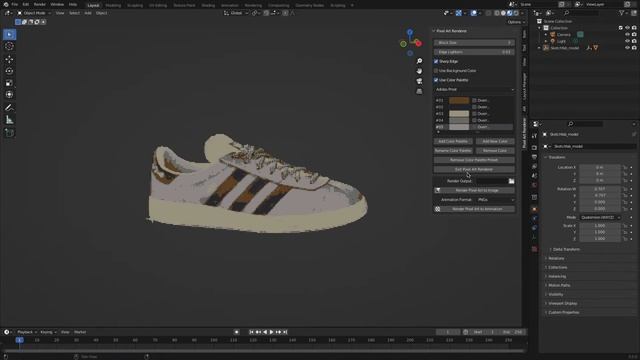Open the Object properties tab icon
640x360 pixels.
(534, 209)
